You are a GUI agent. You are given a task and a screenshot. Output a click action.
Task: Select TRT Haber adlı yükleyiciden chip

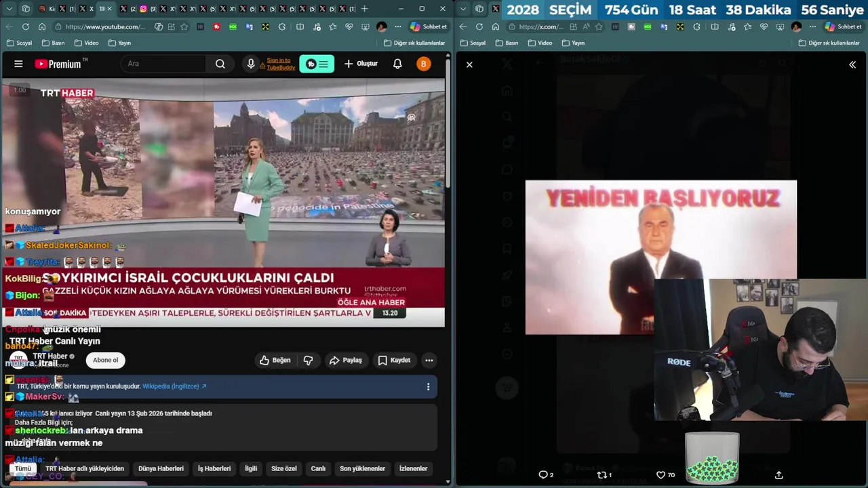pyautogui.click(x=85, y=468)
